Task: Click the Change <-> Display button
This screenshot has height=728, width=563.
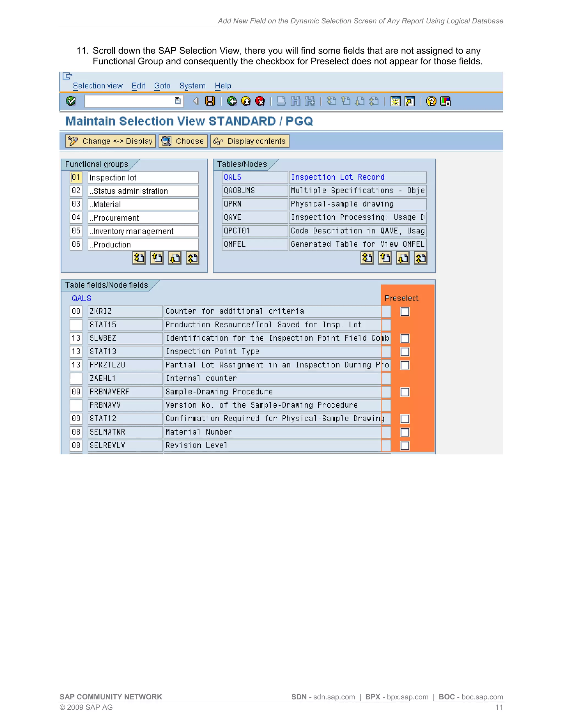Action: pyautogui.click(x=111, y=141)
